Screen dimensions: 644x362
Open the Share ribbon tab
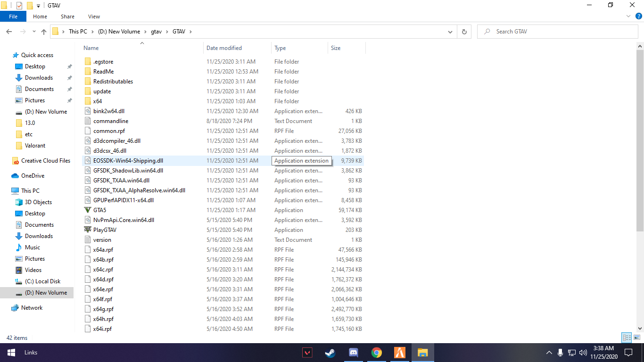pyautogui.click(x=67, y=16)
